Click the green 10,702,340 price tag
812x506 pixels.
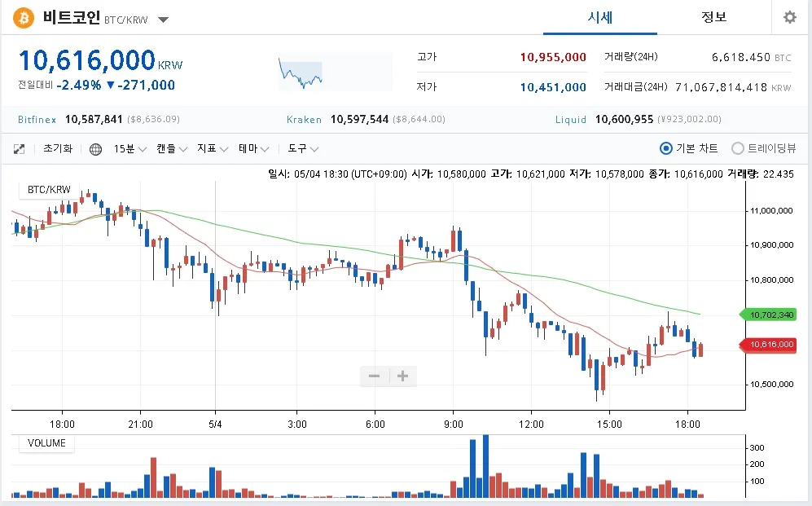769,315
